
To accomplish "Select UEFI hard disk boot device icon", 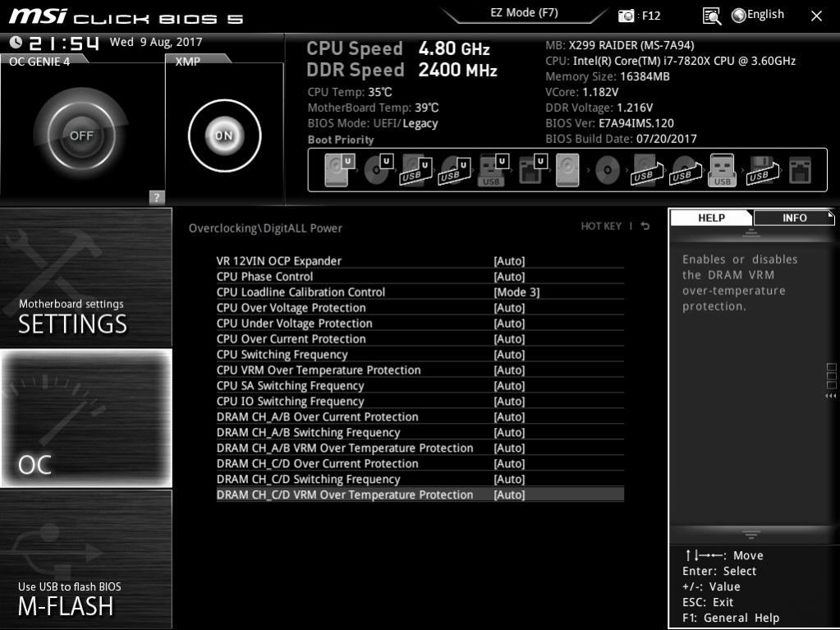I will [x=340, y=170].
